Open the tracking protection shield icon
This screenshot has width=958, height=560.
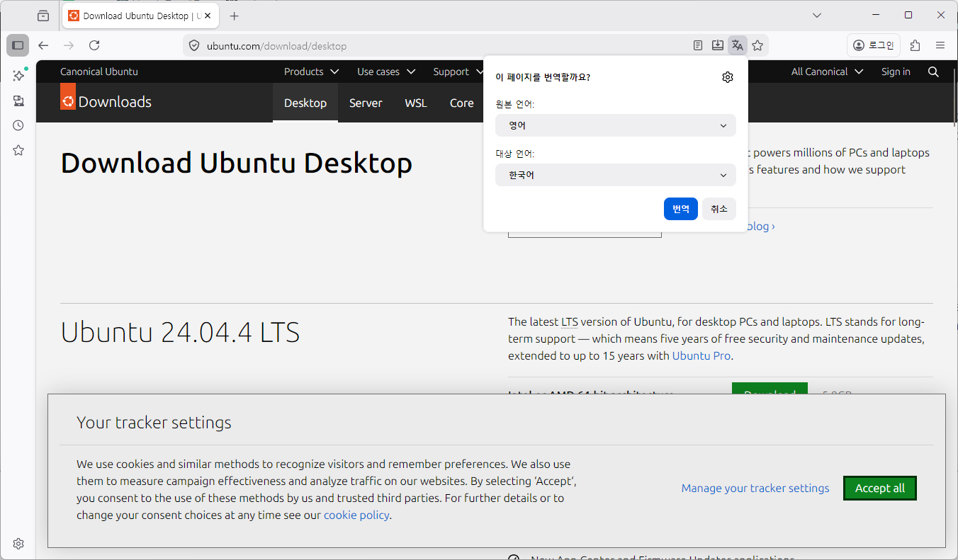194,46
